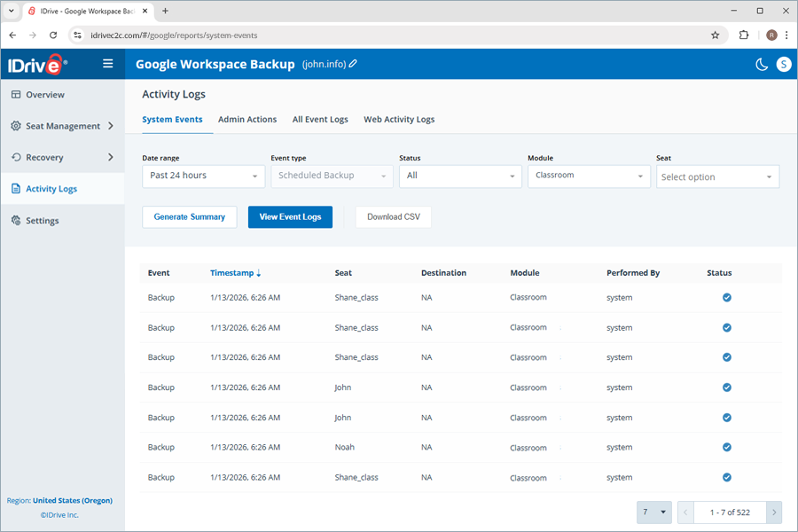Sort the table by Timestamp
This screenshot has width=798, height=532.
tap(232, 272)
